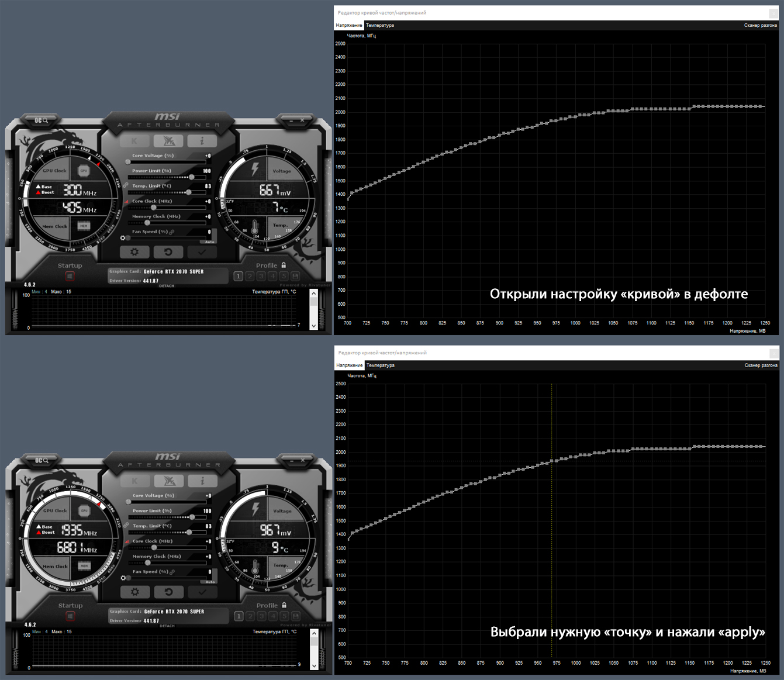Screen dimensions: 784x680
Task: Enable Auto fan speed in bottom Afterburner
Action: coord(210,581)
